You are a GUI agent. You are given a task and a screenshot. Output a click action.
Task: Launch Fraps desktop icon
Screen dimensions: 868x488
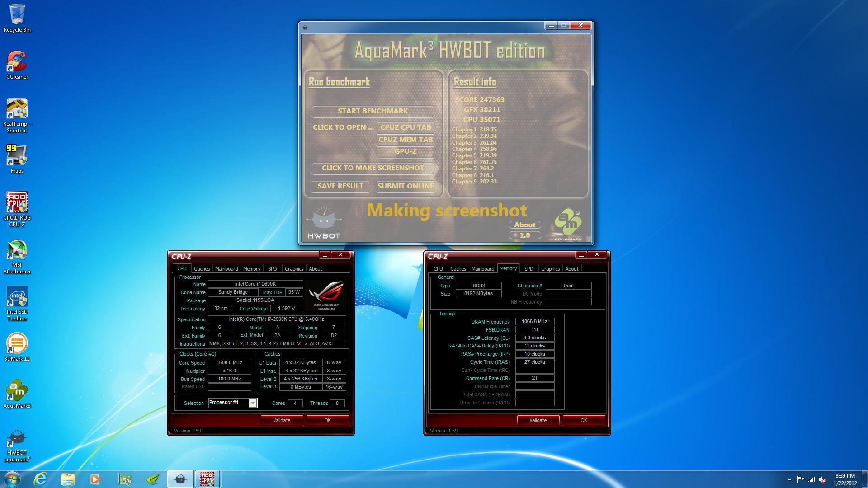(17, 159)
